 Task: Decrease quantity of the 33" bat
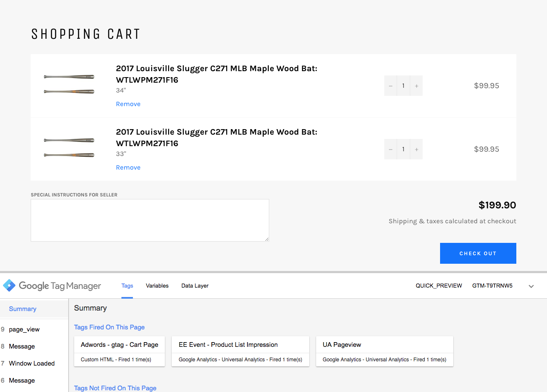(391, 149)
